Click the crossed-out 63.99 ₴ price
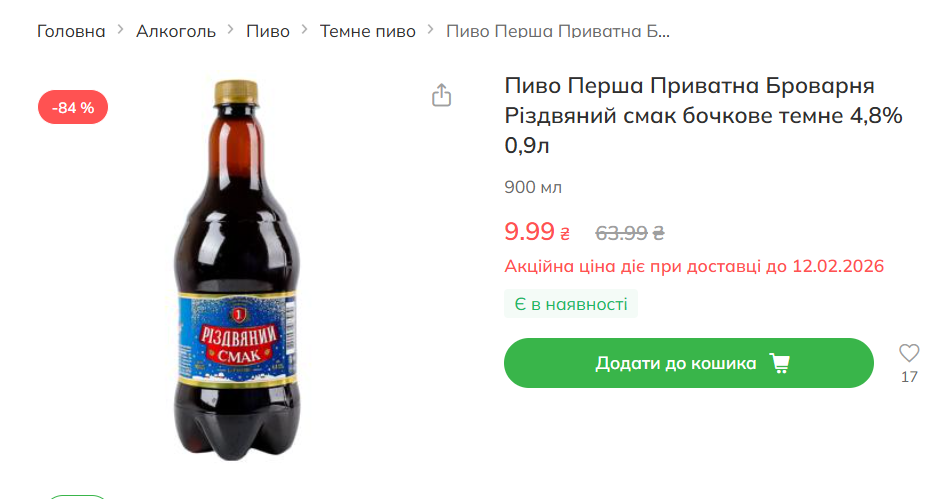 coord(630,233)
